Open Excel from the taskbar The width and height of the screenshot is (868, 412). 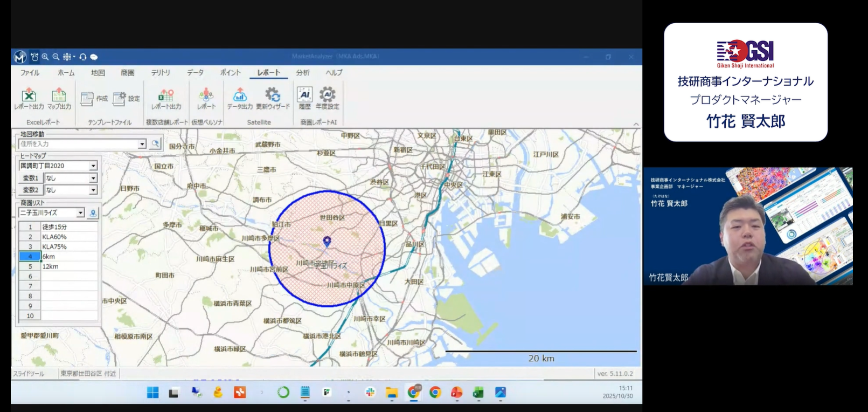click(478, 393)
